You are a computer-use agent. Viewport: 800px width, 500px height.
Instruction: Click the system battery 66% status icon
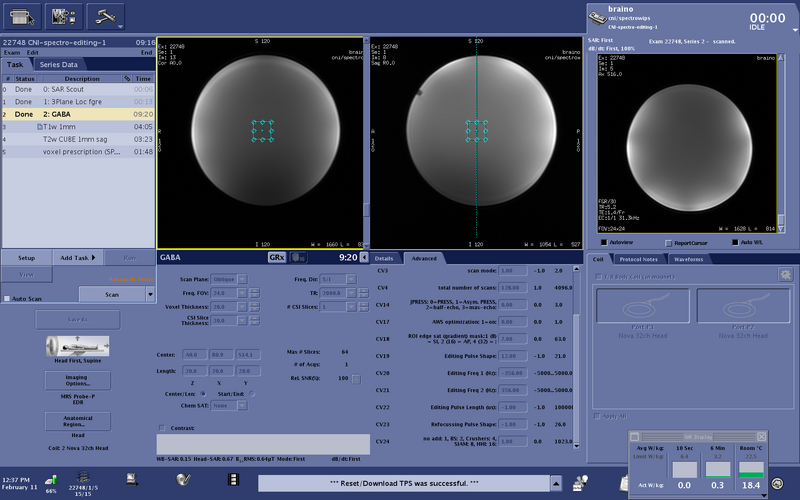[51, 480]
